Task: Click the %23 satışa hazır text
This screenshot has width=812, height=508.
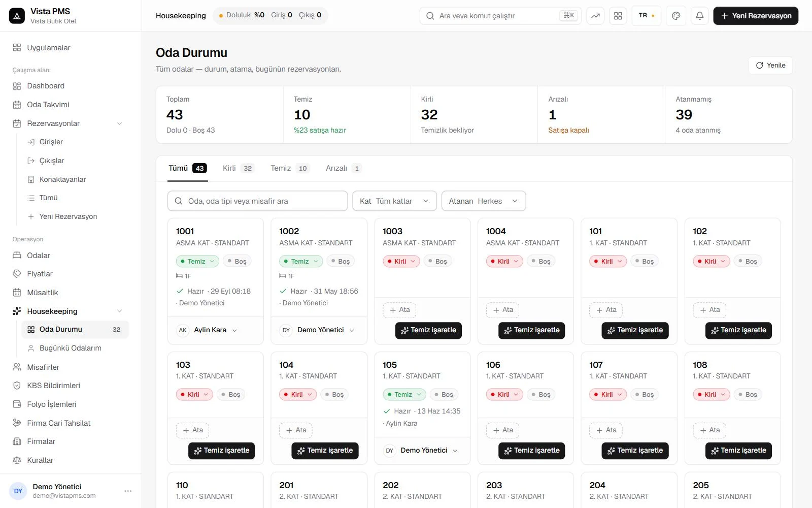Action: (x=320, y=130)
